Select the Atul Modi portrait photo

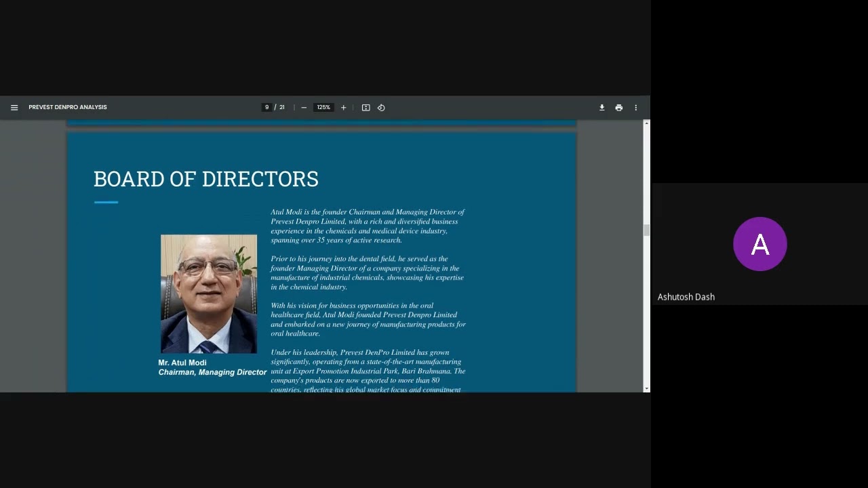(x=209, y=294)
